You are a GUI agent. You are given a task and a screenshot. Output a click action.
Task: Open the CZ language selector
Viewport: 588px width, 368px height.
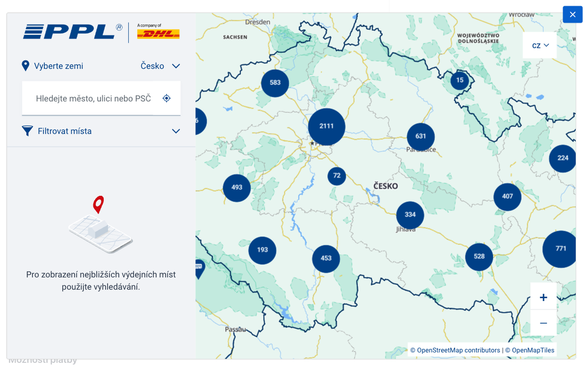540,45
